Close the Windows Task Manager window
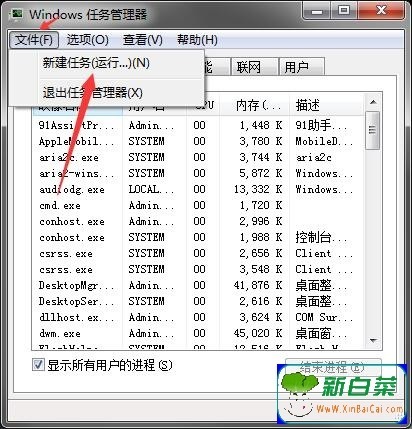The image size is (412, 429). pyautogui.click(x=381, y=11)
